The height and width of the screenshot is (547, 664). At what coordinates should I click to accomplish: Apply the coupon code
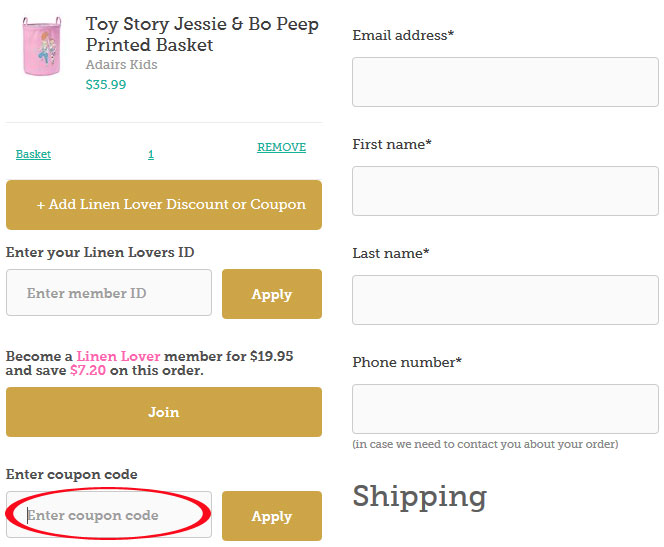click(x=271, y=516)
